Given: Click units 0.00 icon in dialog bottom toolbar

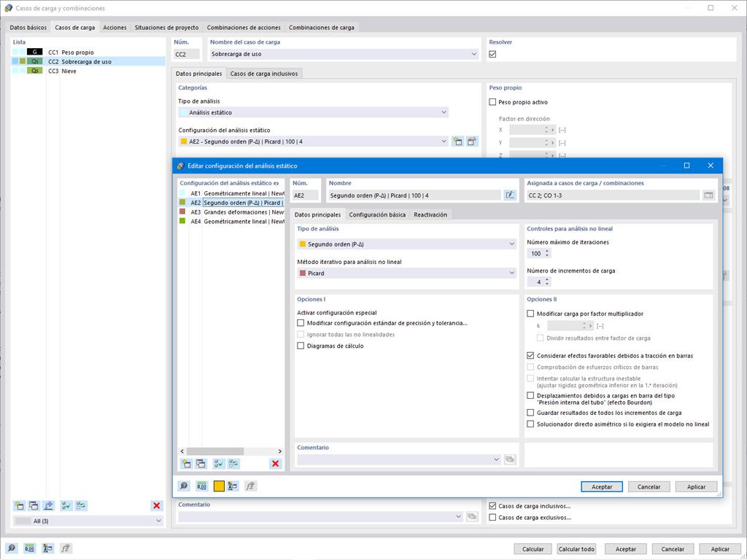Looking at the screenshot, I should [x=201, y=486].
